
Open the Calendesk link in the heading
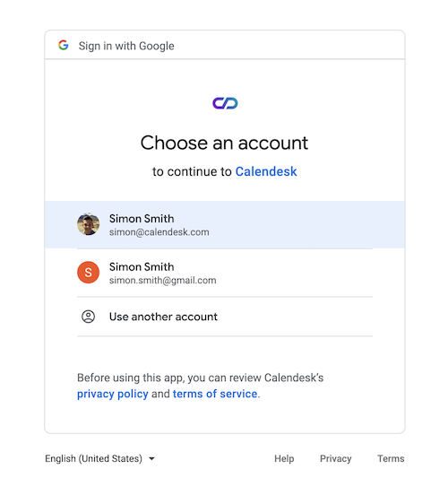(x=266, y=171)
